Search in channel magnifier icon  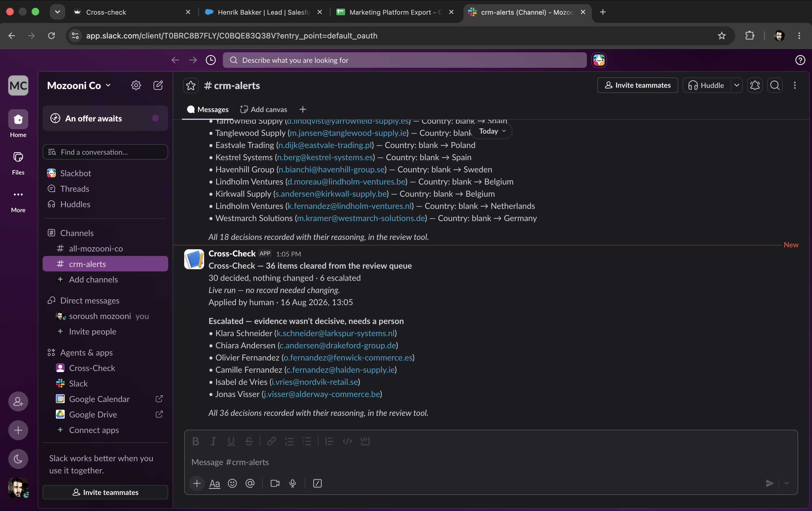tap(775, 85)
